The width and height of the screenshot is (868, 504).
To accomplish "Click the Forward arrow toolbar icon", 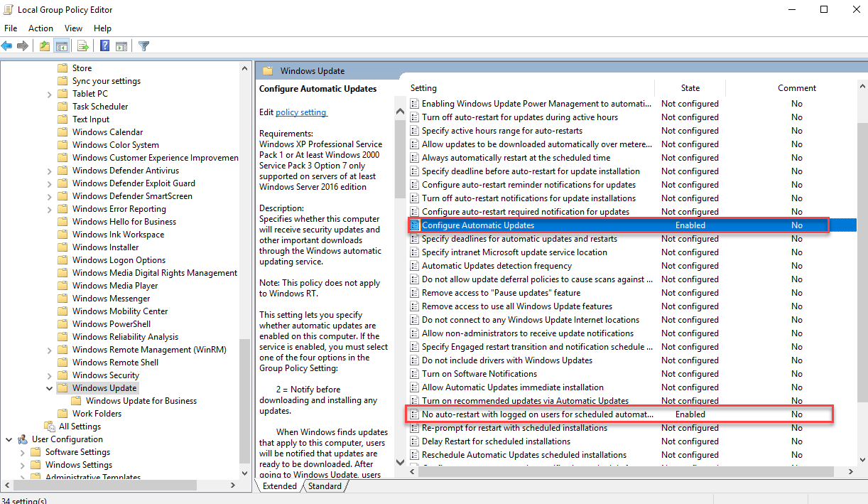I will 23,46.
